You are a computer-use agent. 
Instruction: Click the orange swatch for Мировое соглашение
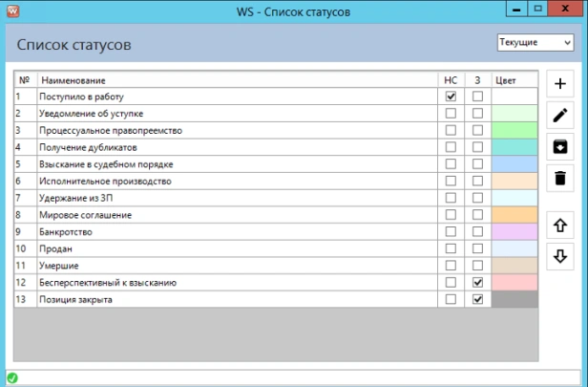pyautogui.click(x=515, y=215)
